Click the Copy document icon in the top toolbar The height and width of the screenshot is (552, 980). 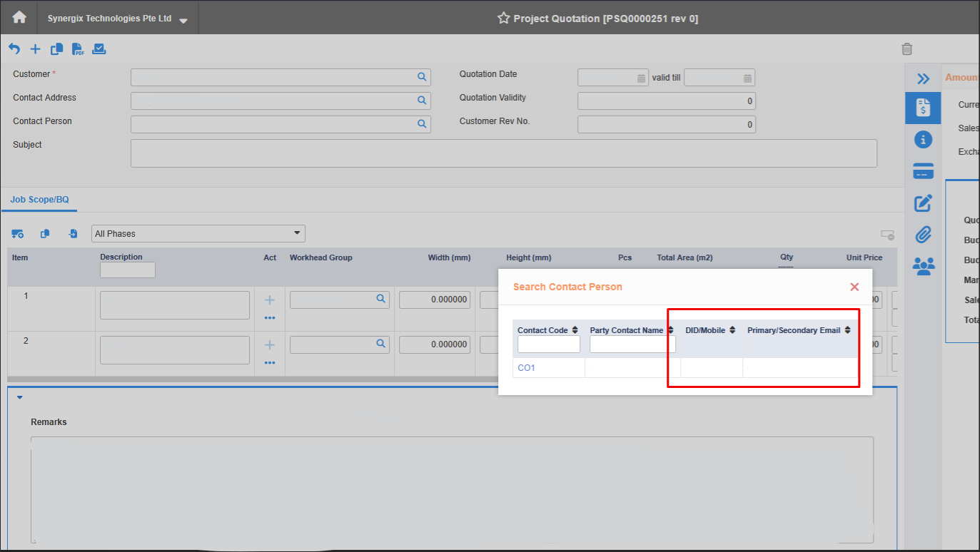click(56, 48)
